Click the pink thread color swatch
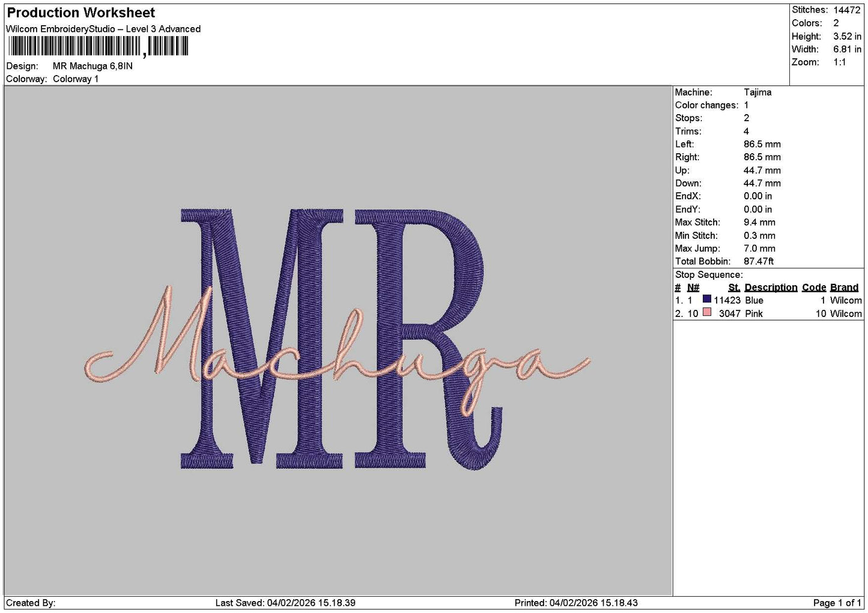The width and height of the screenshot is (868, 613). [707, 312]
